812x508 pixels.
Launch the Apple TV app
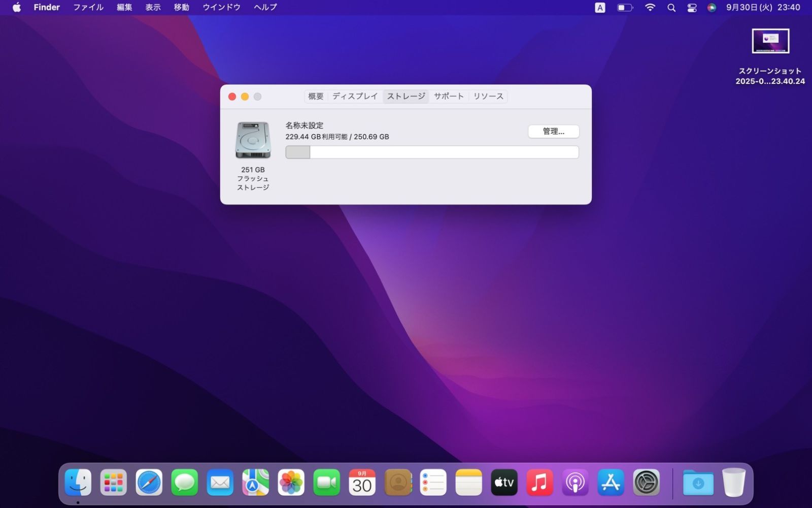503,482
